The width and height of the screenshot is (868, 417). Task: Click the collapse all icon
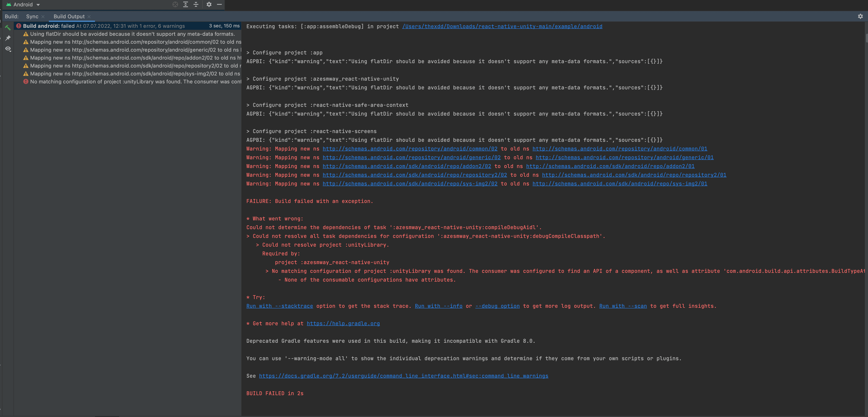coord(196,4)
